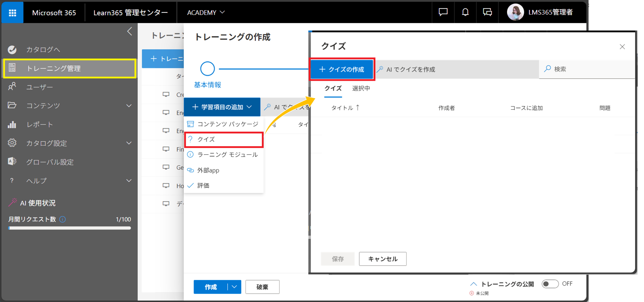Image resolution: width=644 pixels, height=302 pixels.
Task: Click the ヘルプ question mark icon
Action: point(12,180)
